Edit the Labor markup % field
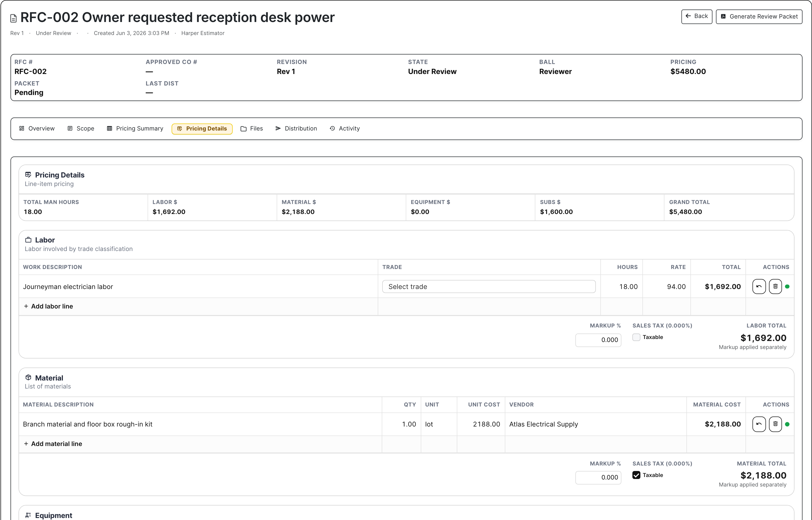Viewport: 812px width, 520px height. (x=598, y=340)
